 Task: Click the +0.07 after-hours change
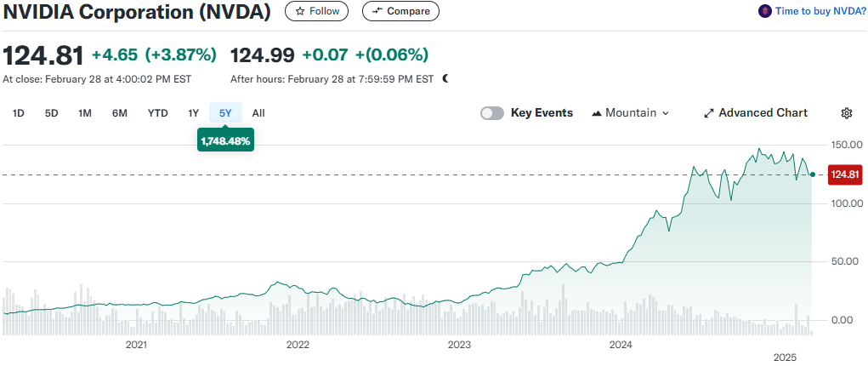click(x=326, y=54)
